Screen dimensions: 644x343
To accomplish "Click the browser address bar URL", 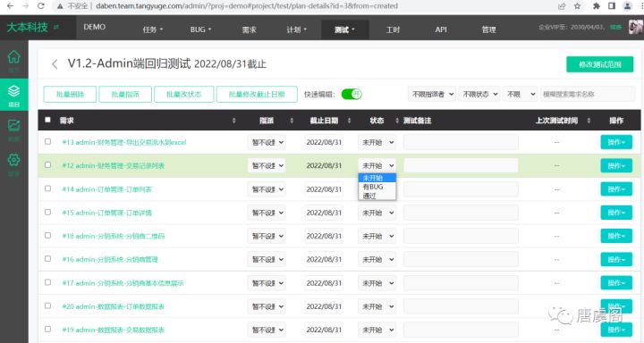I will pos(247,6).
